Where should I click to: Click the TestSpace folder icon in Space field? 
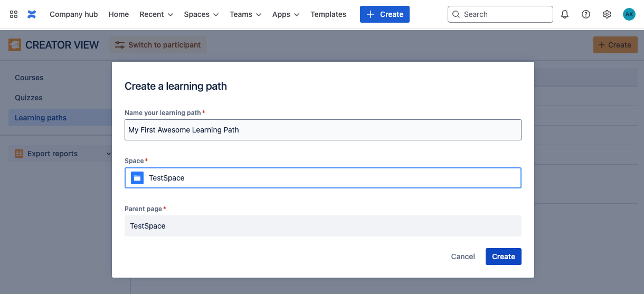[137, 178]
